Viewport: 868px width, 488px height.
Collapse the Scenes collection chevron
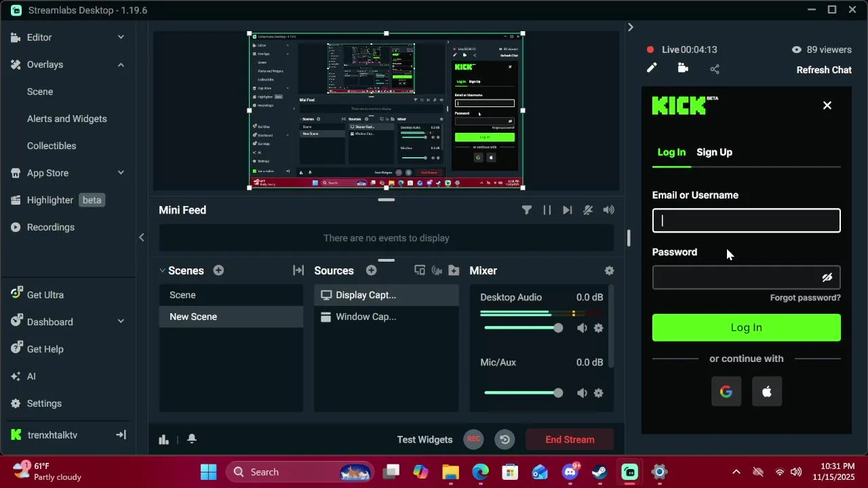(162, 270)
